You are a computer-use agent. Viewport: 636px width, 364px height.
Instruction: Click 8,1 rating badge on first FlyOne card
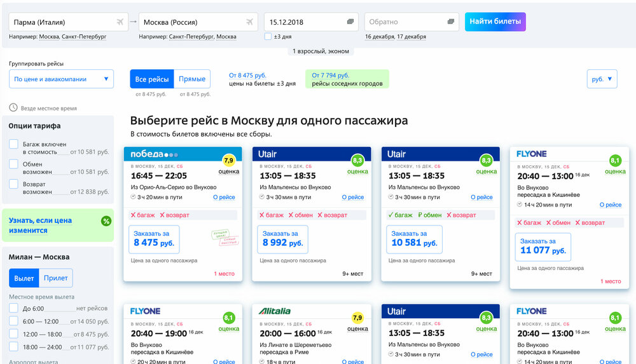[x=615, y=161]
